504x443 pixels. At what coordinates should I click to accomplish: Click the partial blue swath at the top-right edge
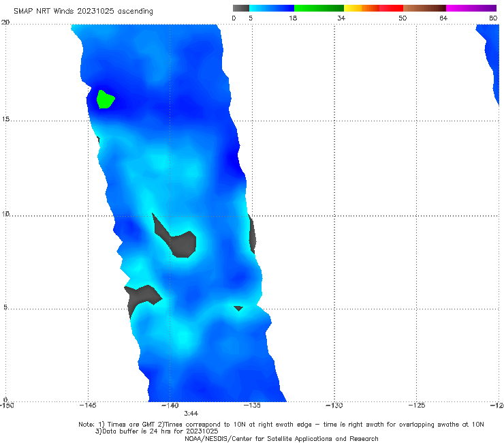492,52
